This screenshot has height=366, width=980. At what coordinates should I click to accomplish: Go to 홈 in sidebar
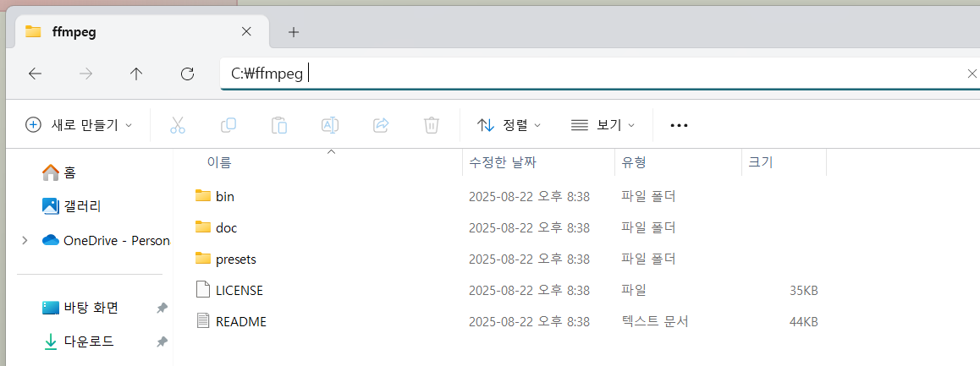point(58,172)
